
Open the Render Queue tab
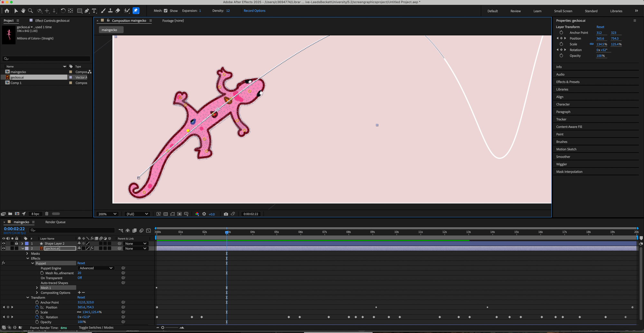coord(55,222)
